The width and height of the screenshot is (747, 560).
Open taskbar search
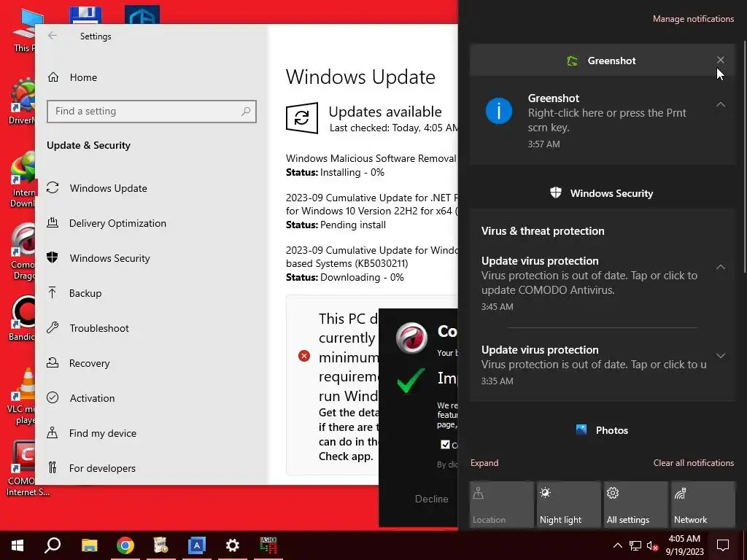click(x=53, y=545)
